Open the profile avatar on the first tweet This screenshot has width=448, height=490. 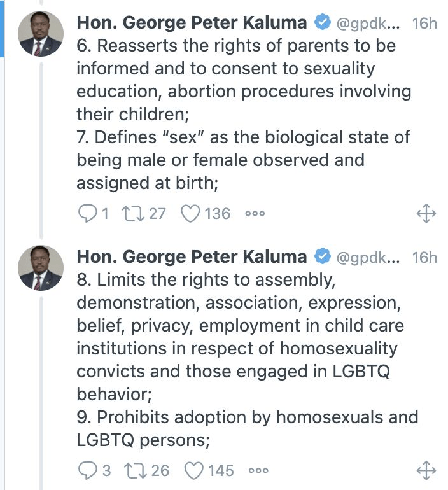click(x=41, y=34)
